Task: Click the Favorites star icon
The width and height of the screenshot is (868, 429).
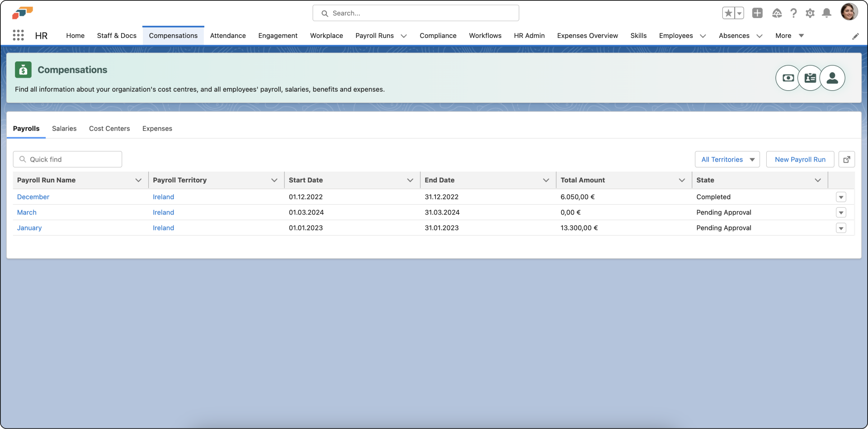Action: 728,13
